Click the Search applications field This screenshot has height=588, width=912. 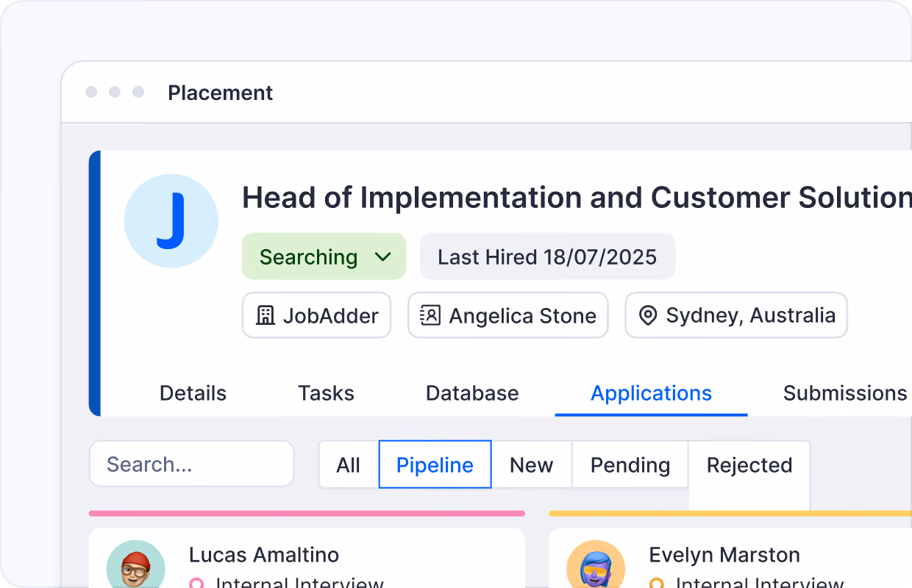tap(191, 464)
